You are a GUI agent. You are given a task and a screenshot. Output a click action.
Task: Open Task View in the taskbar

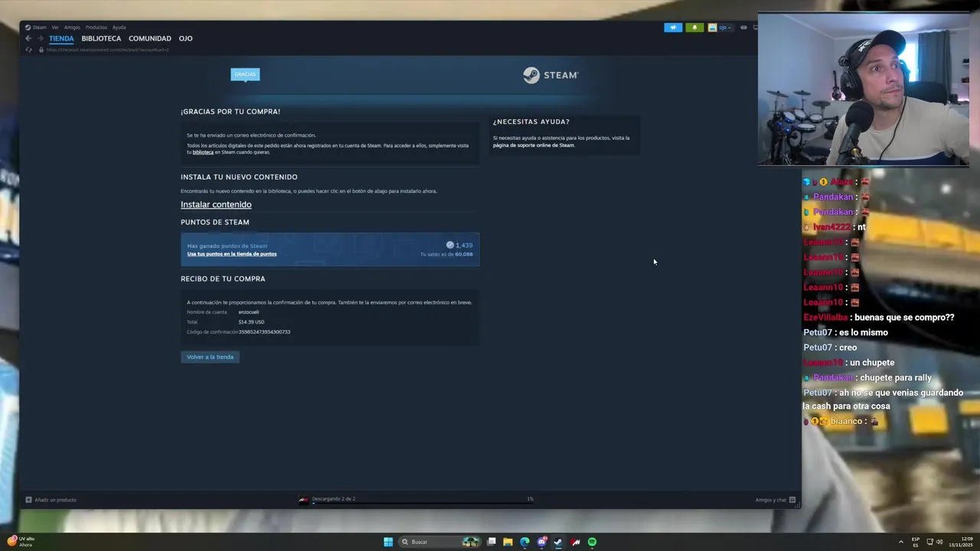click(492, 542)
